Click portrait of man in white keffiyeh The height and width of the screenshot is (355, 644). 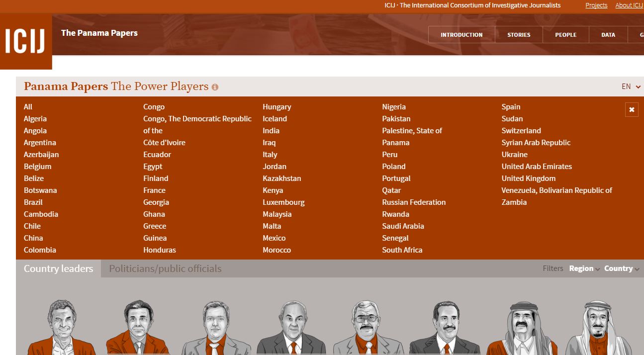click(598, 327)
